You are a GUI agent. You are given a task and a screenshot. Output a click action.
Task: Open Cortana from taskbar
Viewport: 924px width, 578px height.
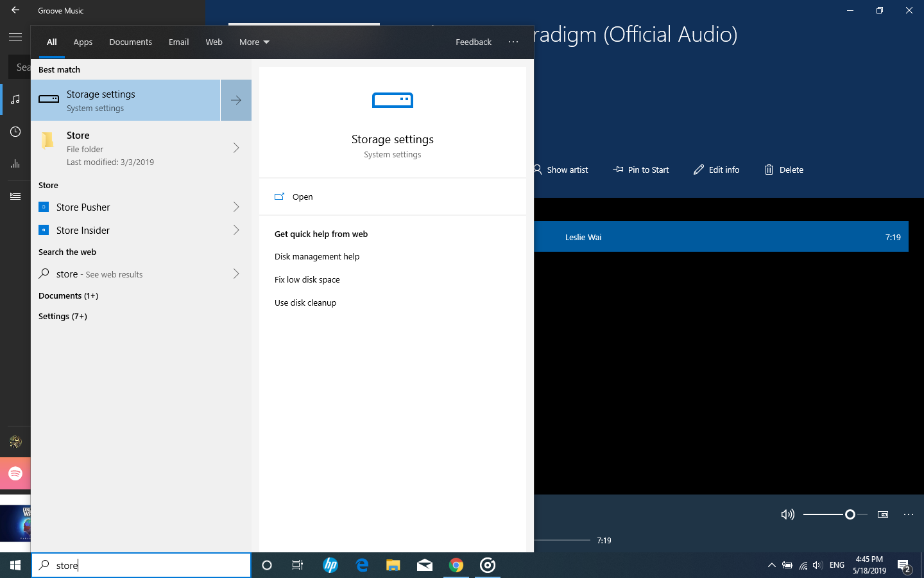point(267,565)
